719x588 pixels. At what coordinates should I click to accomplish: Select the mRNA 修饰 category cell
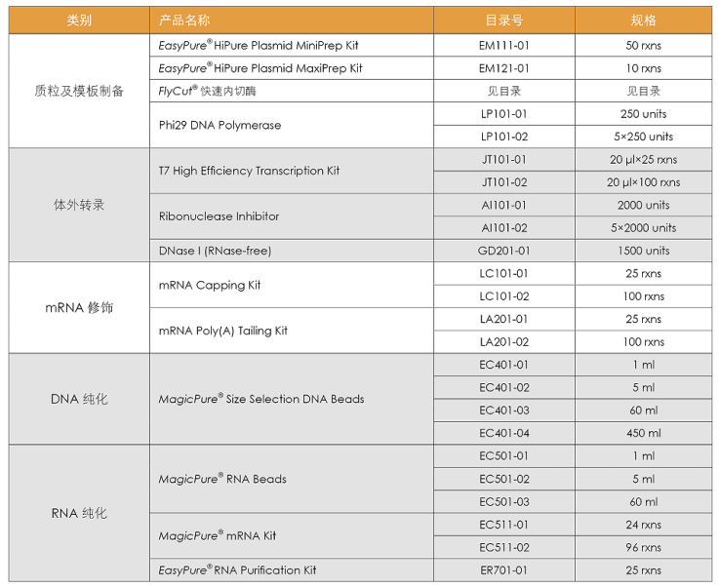(79, 307)
